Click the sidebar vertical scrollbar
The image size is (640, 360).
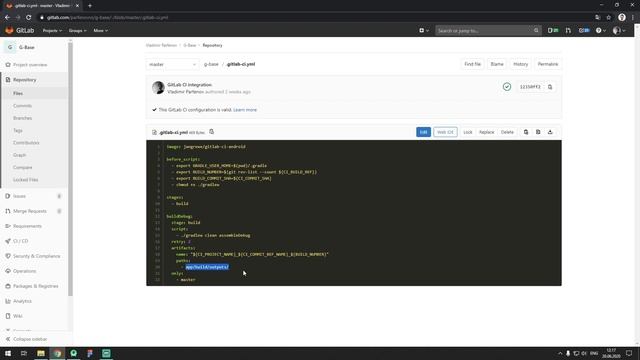click(71, 169)
